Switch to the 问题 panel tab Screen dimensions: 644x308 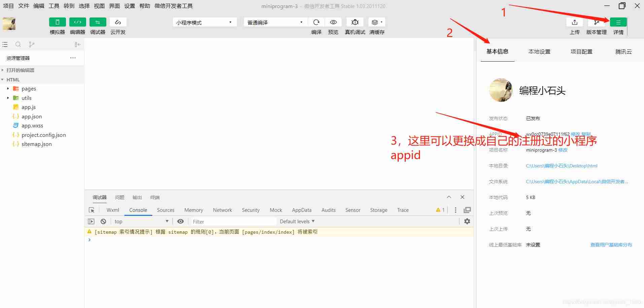pyautogui.click(x=119, y=197)
